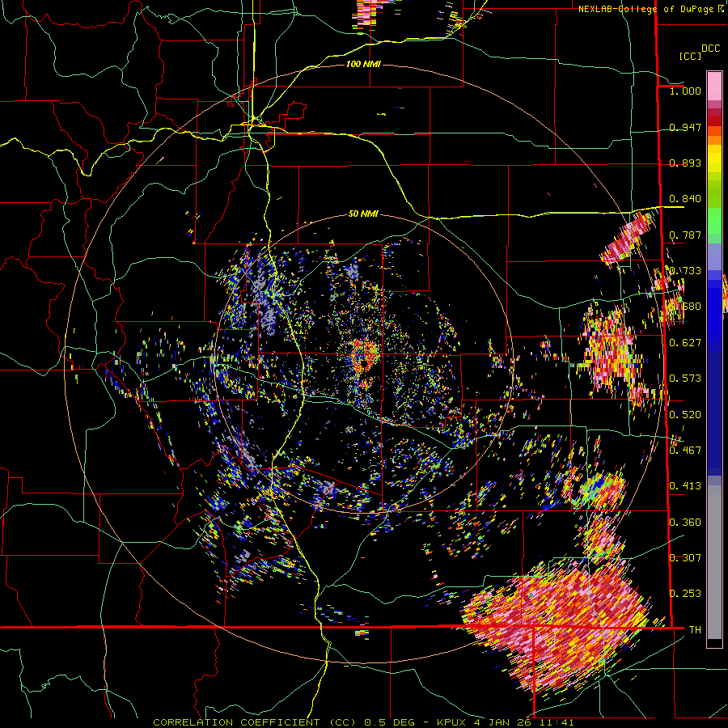The image size is (728, 728).
Task: Click the KPUX station identifier
Action: coord(451,722)
